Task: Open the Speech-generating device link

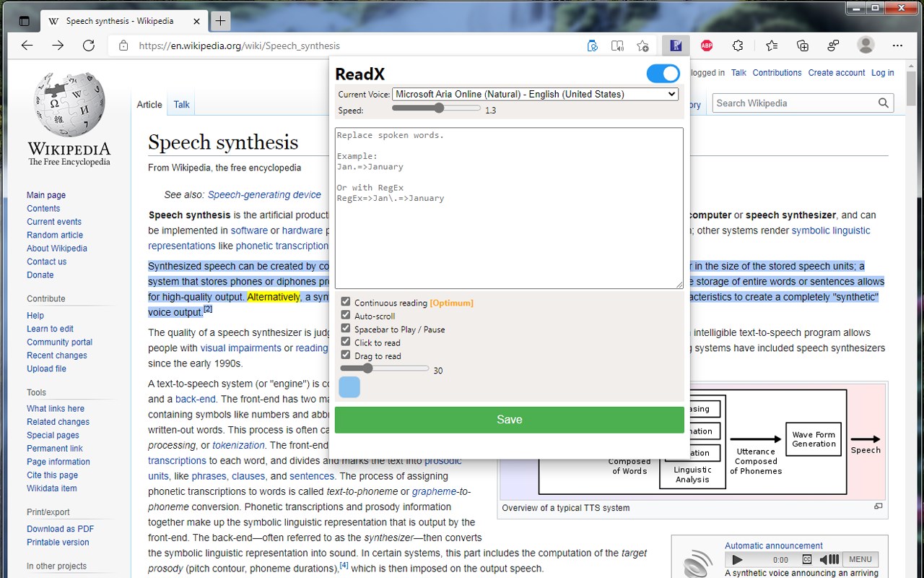Action: [x=264, y=194]
